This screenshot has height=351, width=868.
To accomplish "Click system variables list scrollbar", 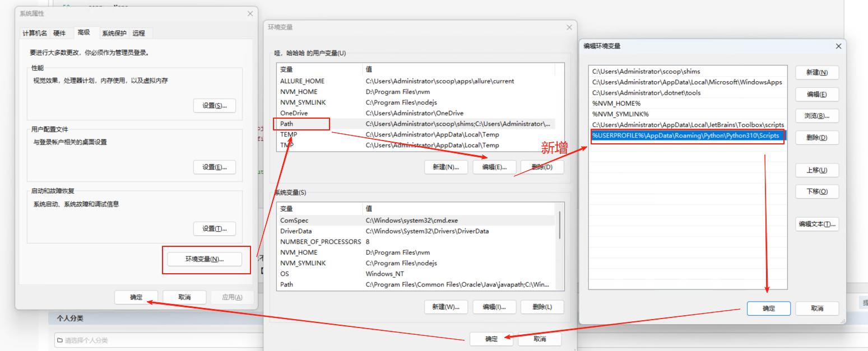I will point(560,226).
